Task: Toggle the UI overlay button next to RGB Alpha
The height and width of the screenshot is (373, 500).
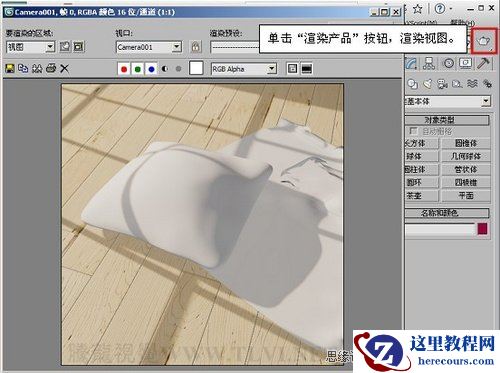Action: click(x=292, y=69)
